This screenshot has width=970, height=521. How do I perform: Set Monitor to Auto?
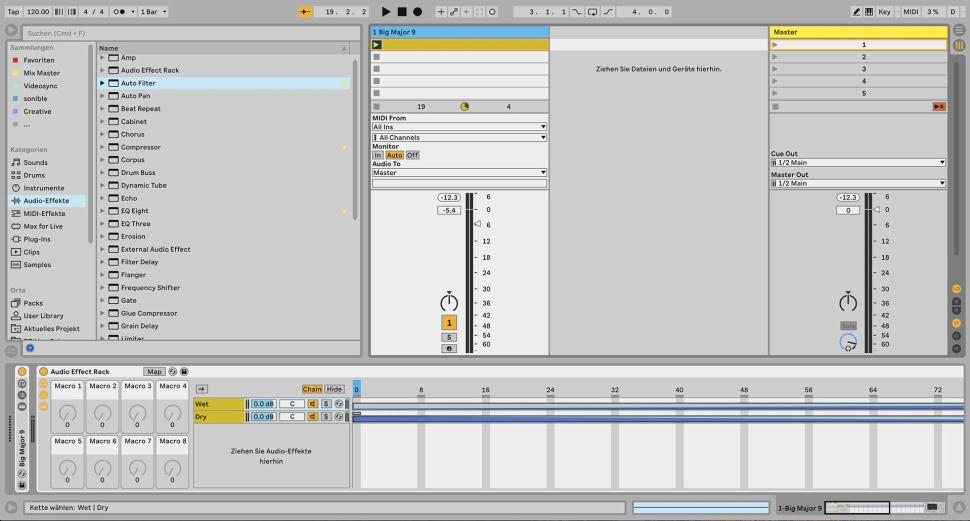(395, 155)
